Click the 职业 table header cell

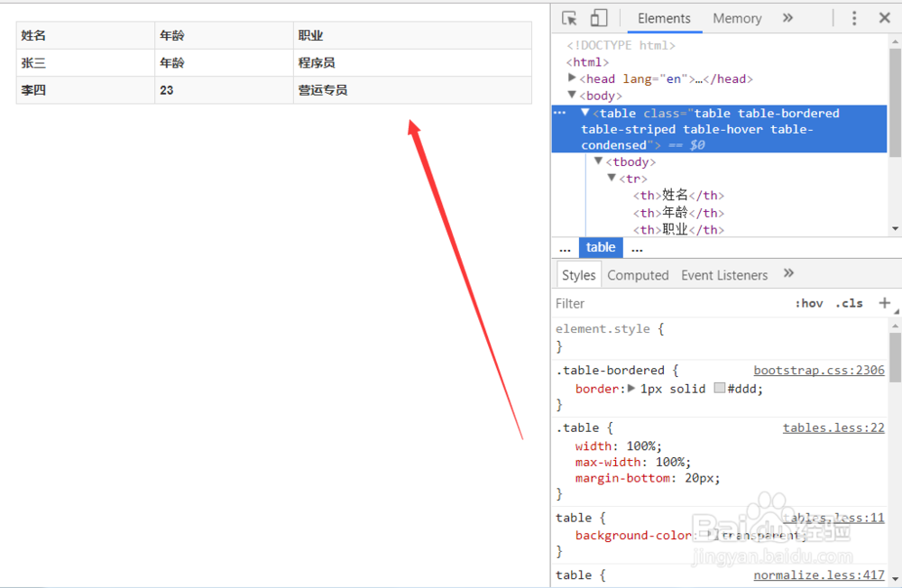pos(412,36)
